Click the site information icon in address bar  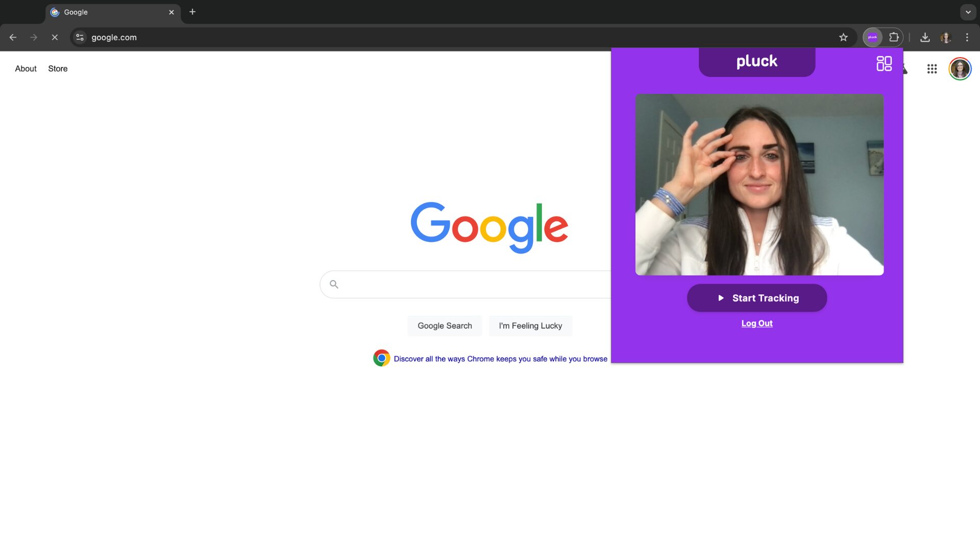(80, 37)
